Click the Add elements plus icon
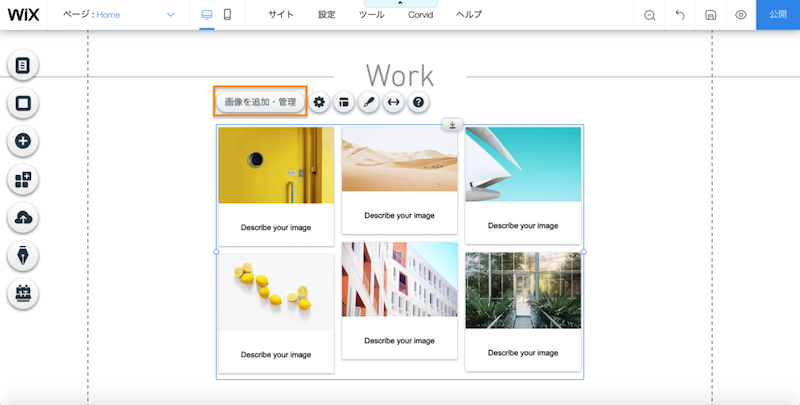 [x=23, y=141]
